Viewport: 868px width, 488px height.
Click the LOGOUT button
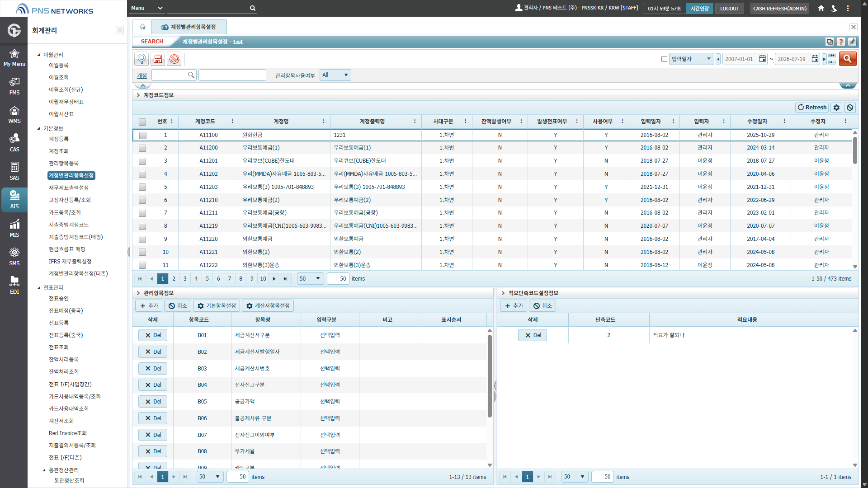[x=729, y=8]
